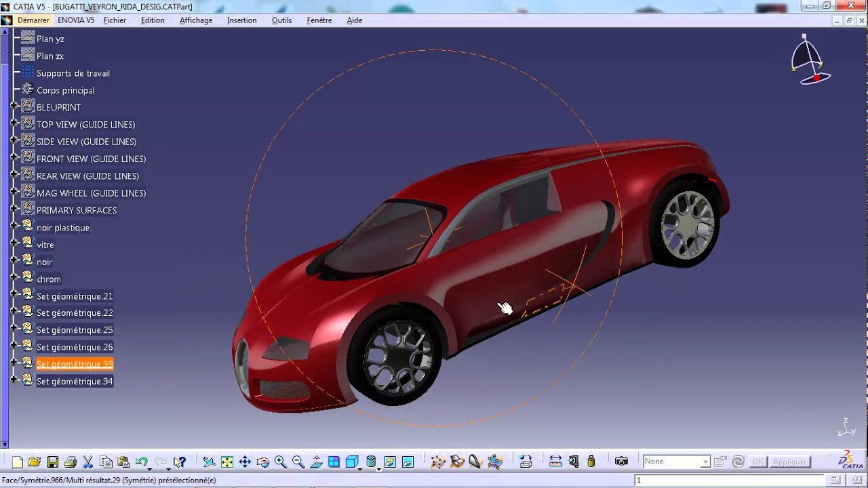Click the Zoom Out magnifier icon
This screenshot has height=488, width=868.
[298, 462]
